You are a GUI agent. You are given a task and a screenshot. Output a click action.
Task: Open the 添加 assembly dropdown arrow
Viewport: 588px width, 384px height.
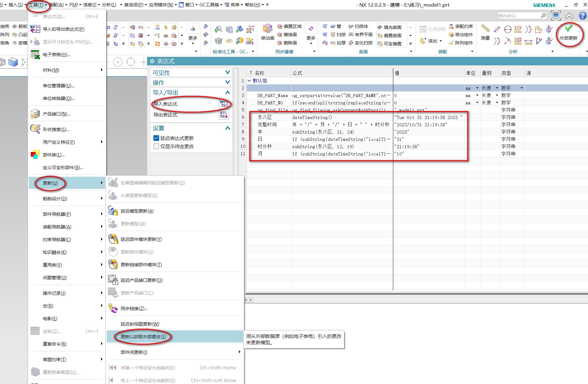point(441,41)
